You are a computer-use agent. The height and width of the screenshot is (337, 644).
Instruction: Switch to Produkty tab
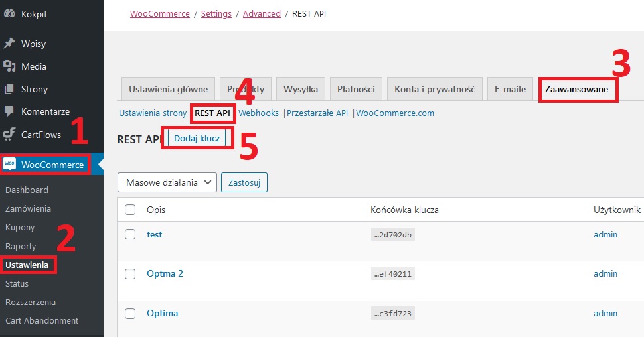[246, 89]
